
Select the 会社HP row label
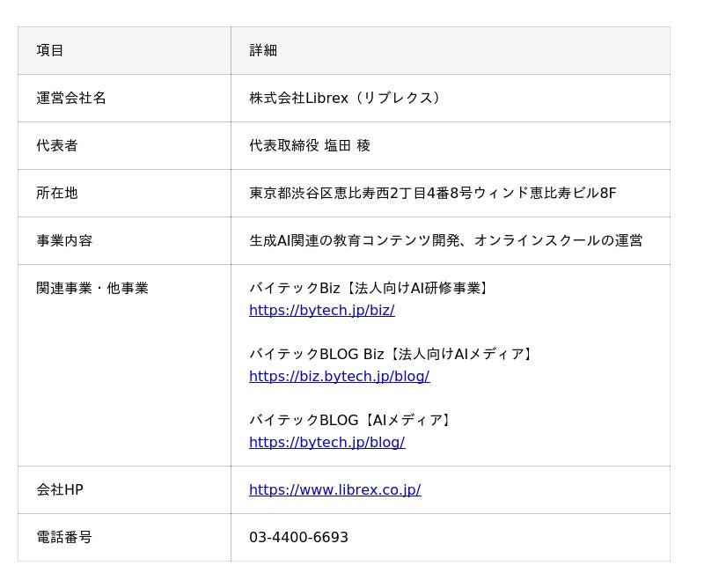pyautogui.click(x=60, y=489)
